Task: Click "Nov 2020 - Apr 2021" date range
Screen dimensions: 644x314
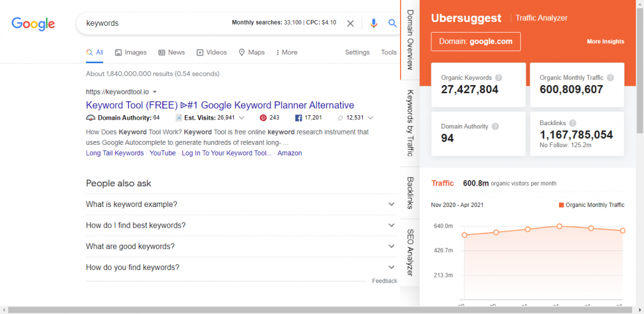Action: pyautogui.click(x=457, y=205)
